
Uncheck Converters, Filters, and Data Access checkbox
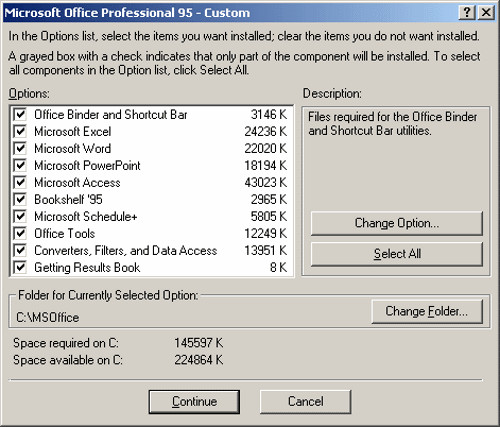tap(20, 250)
